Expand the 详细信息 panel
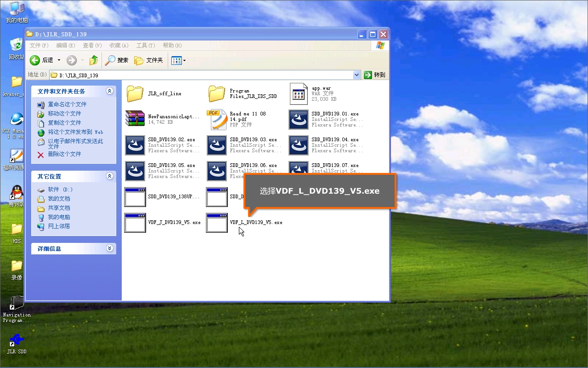This screenshot has width=588, height=368. [109, 248]
